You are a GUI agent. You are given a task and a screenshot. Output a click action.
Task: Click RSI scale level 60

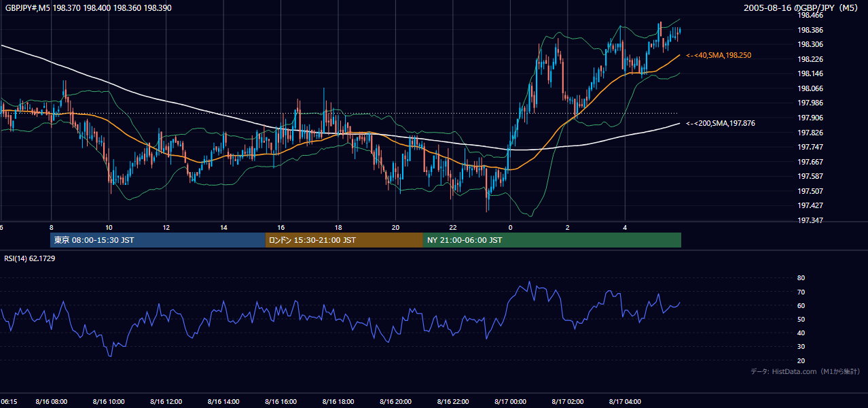pos(801,305)
